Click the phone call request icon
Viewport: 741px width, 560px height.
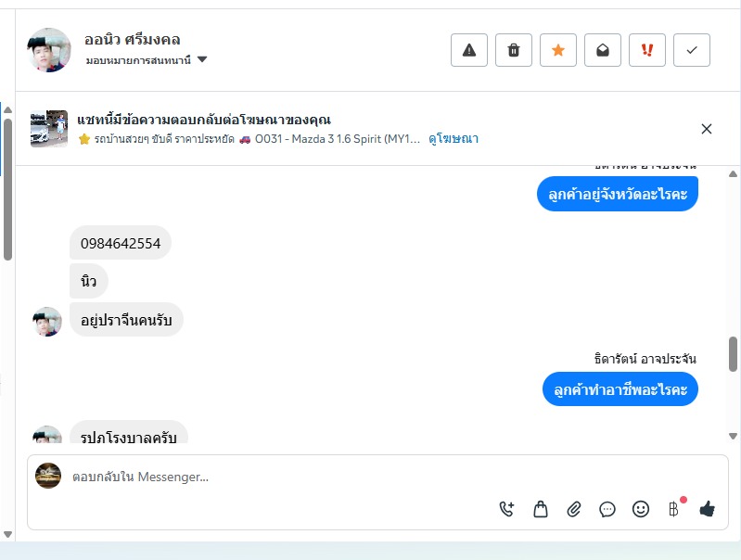point(506,509)
